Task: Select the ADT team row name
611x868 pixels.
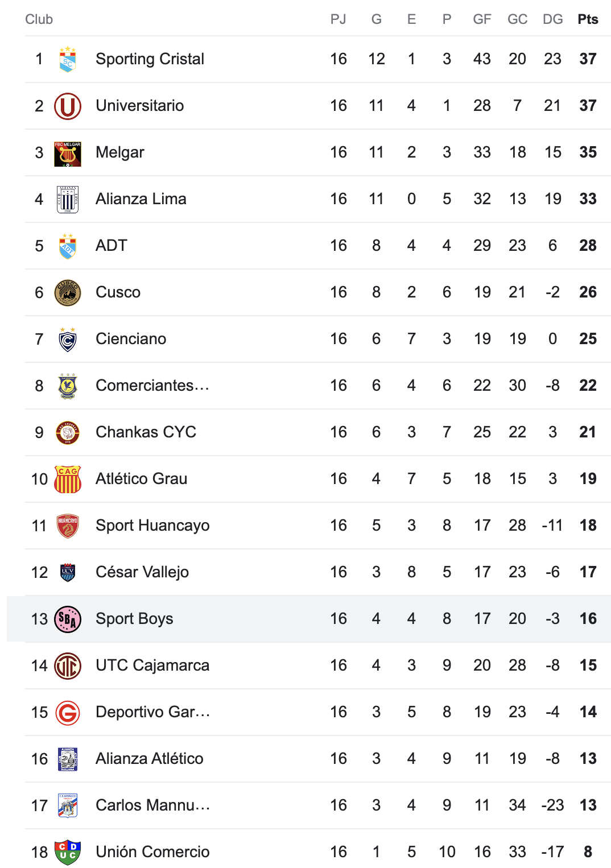Action: point(112,246)
